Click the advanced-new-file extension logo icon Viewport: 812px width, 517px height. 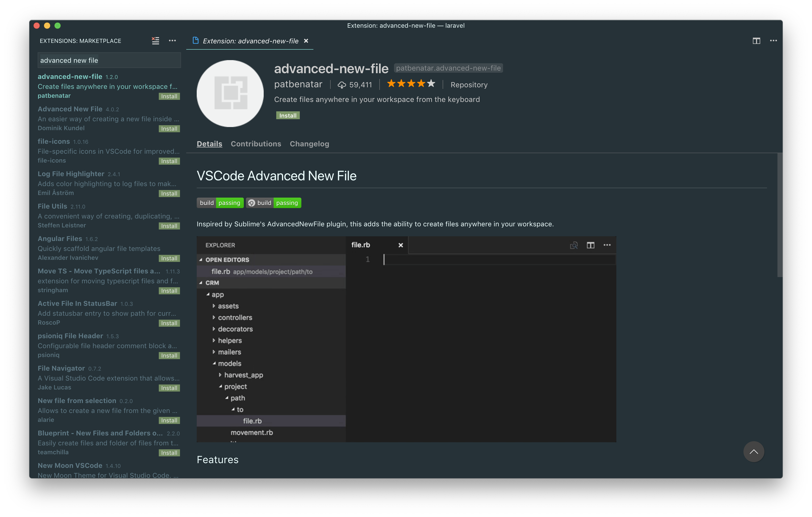pos(230,93)
